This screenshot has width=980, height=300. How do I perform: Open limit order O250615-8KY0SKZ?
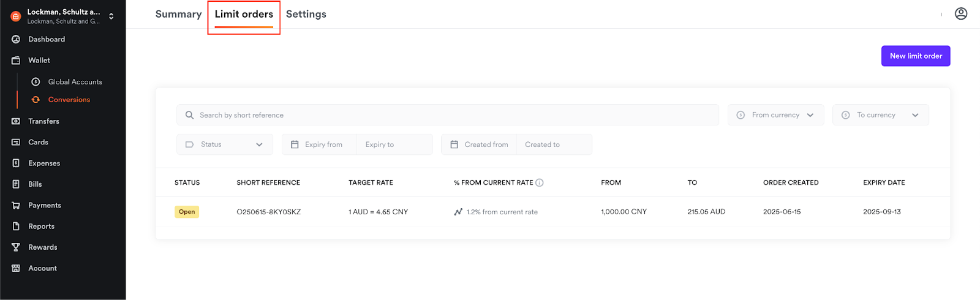click(x=268, y=212)
